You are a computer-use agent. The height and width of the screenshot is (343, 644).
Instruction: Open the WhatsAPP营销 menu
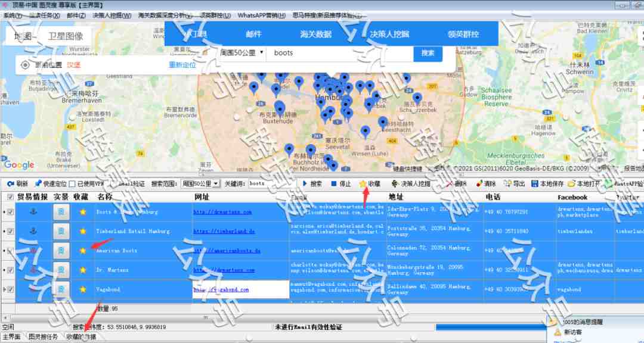pyautogui.click(x=262, y=15)
